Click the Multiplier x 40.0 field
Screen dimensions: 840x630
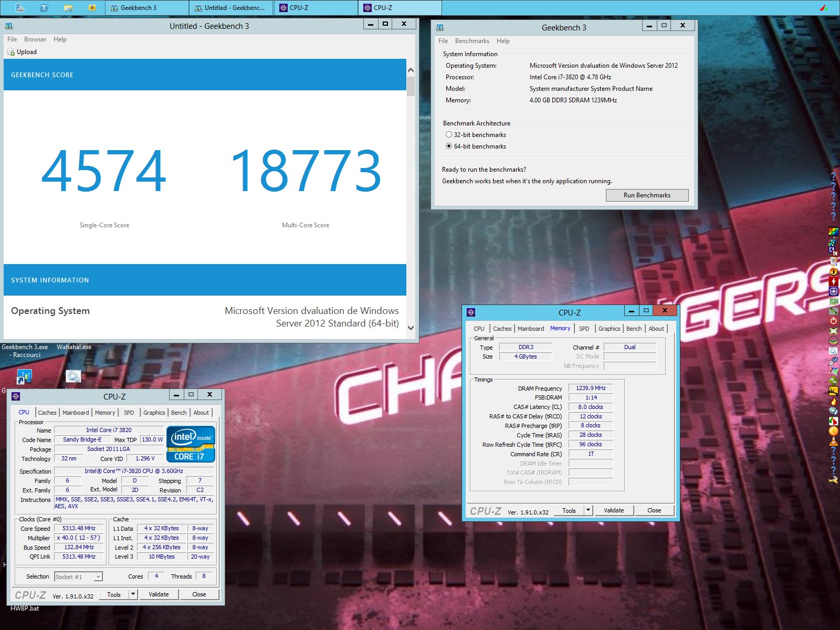point(79,538)
